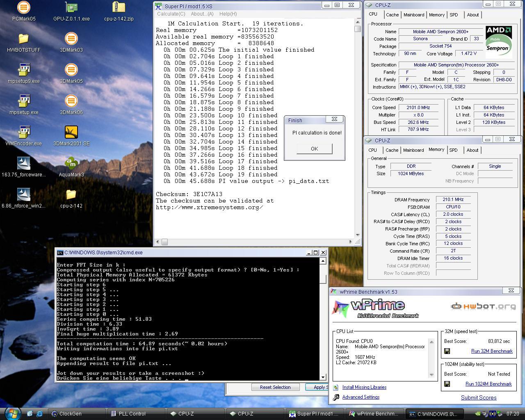Click the cmd window scrollbar down arrow
The height and width of the screenshot is (420, 525).
click(323, 377)
